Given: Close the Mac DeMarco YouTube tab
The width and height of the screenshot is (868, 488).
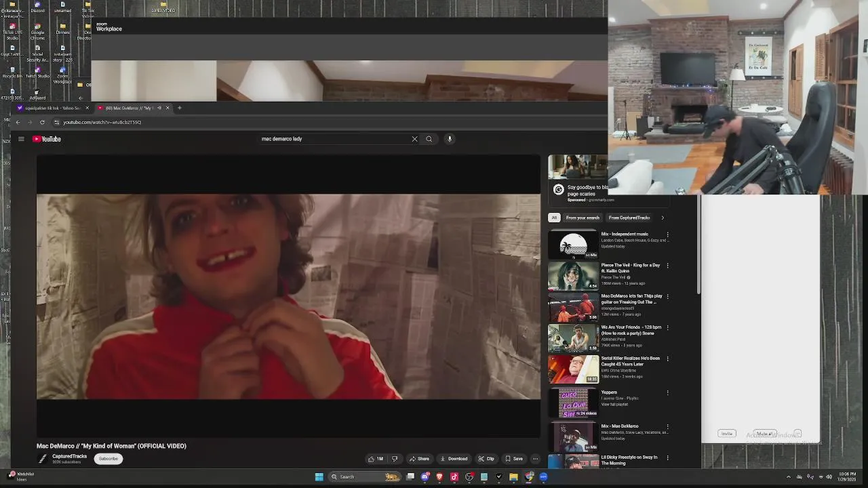Looking at the screenshot, I should (167, 108).
